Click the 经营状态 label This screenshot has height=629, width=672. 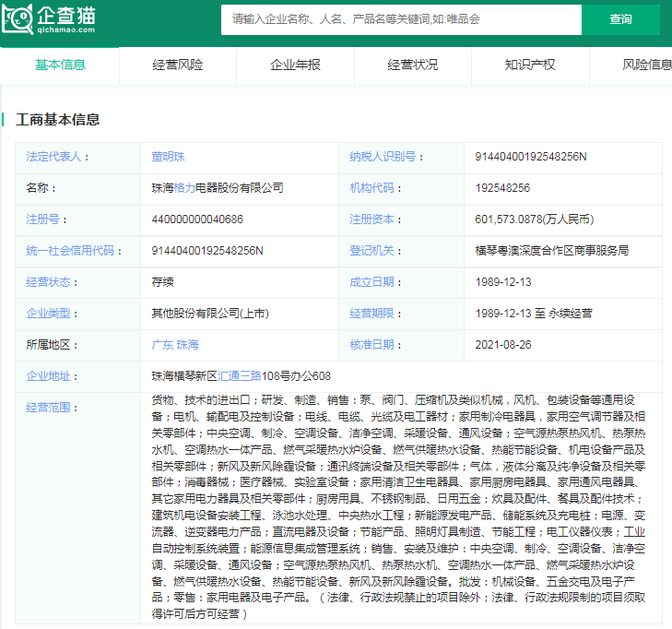[x=48, y=282]
